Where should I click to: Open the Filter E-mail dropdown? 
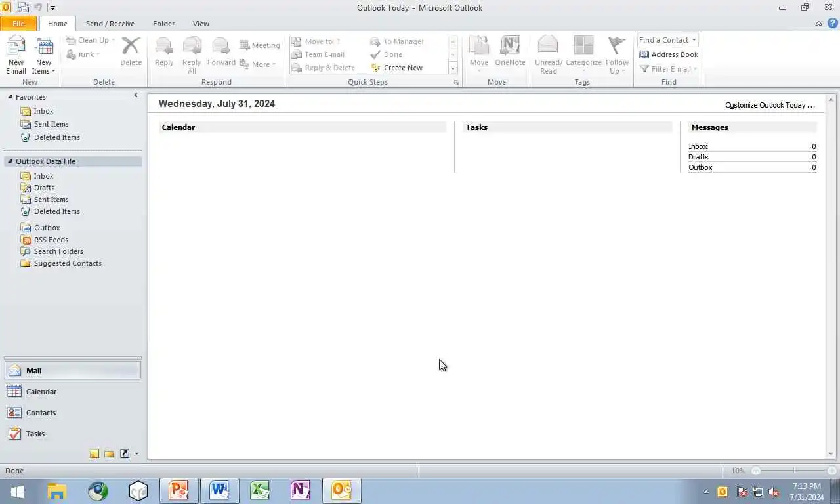[x=668, y=69]
